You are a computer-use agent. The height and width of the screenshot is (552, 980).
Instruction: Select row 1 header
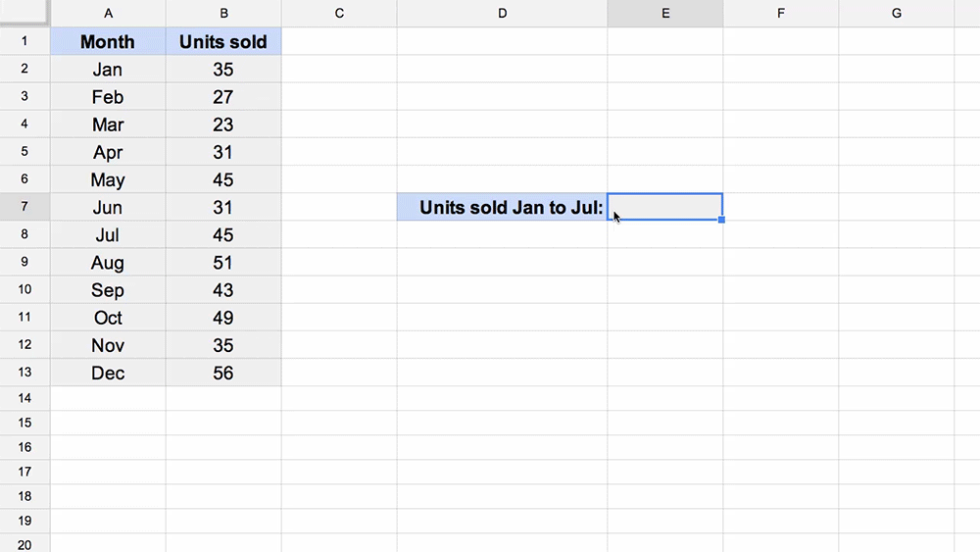[24, 41]
